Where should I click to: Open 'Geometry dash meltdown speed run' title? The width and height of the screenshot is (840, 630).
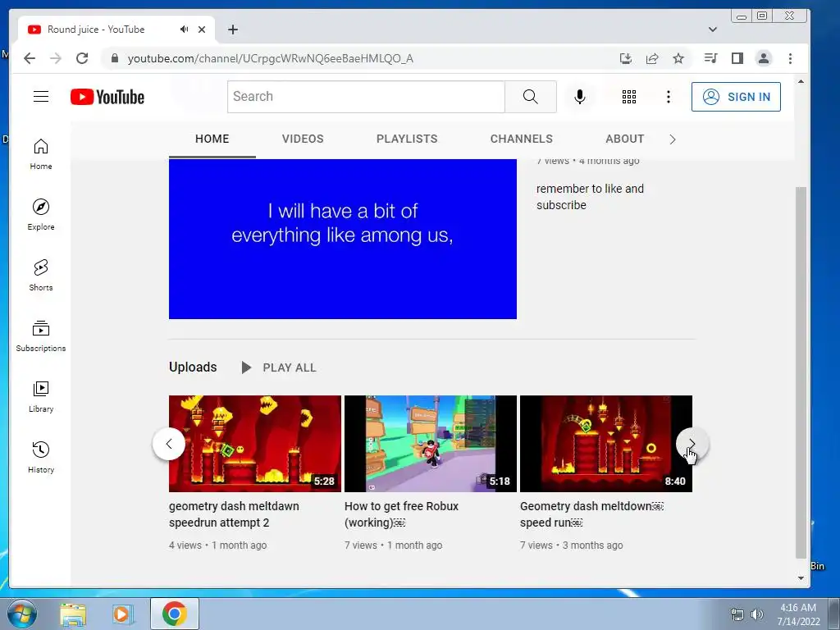[592, 514]
